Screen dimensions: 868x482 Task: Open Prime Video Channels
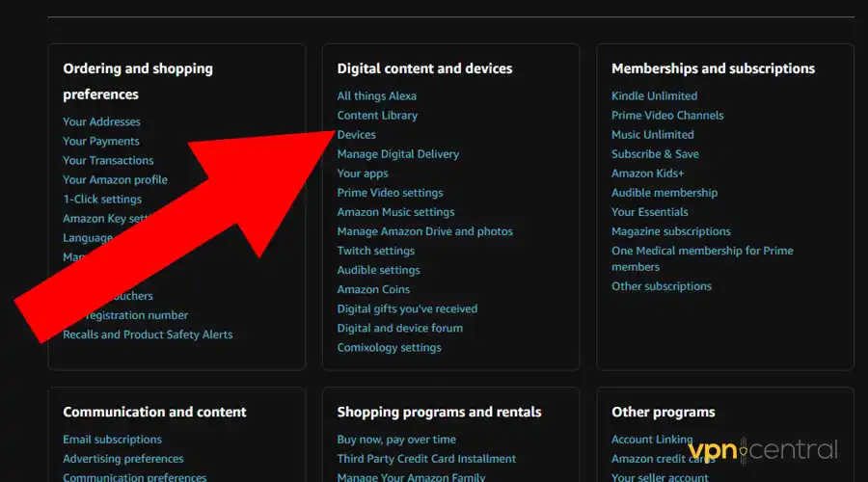[667, 116]
